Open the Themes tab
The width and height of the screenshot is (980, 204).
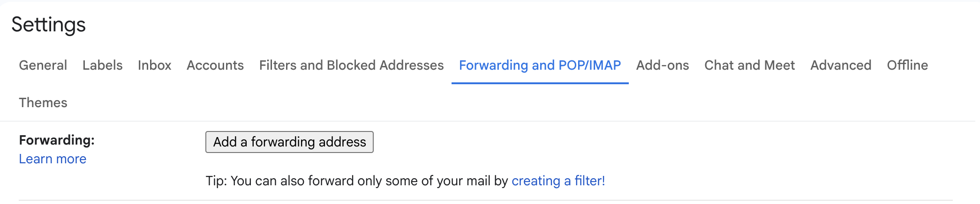coord(43,102)
